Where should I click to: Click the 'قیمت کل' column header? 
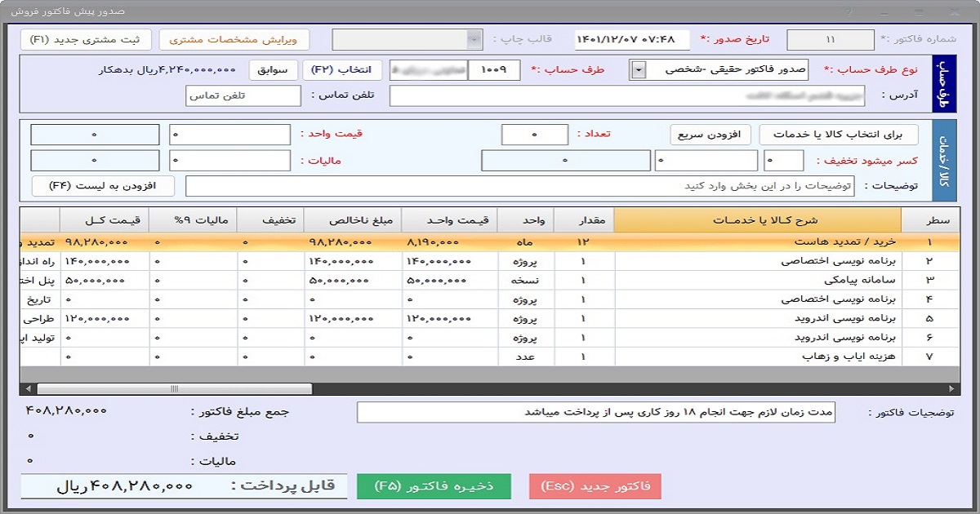(105, 220)
